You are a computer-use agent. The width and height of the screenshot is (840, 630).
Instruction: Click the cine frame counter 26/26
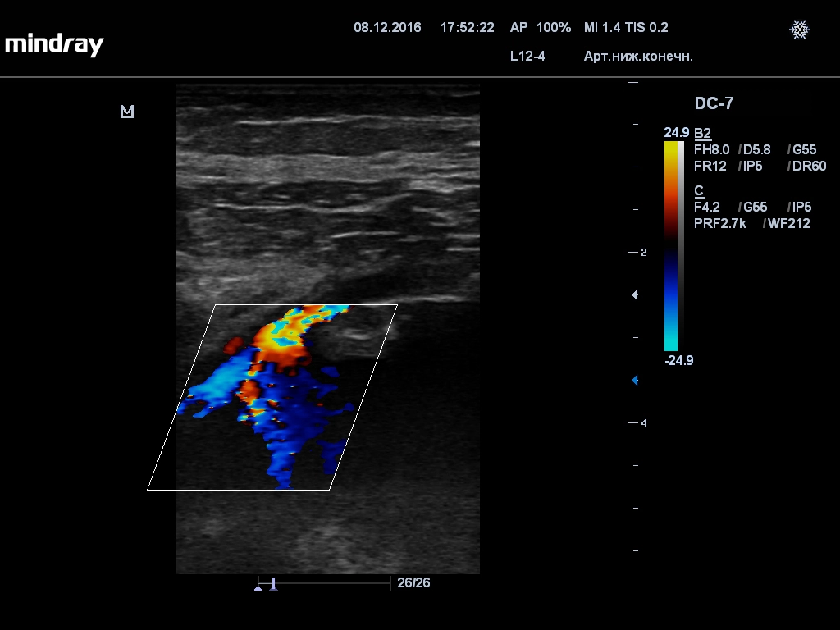pos(413,583)
